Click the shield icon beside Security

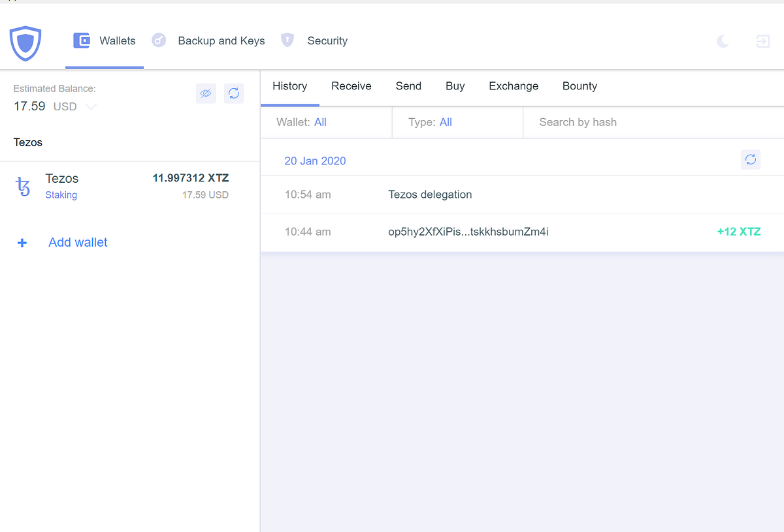pos(287,40)
